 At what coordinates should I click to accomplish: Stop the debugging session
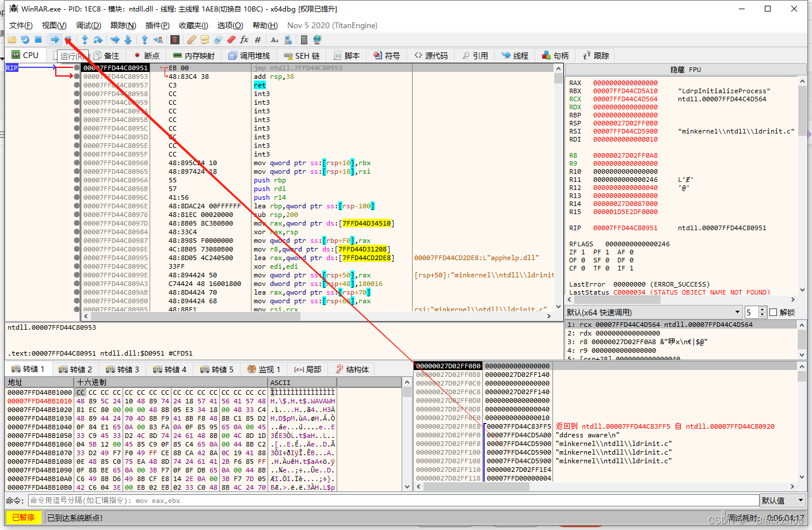(38, 40)
